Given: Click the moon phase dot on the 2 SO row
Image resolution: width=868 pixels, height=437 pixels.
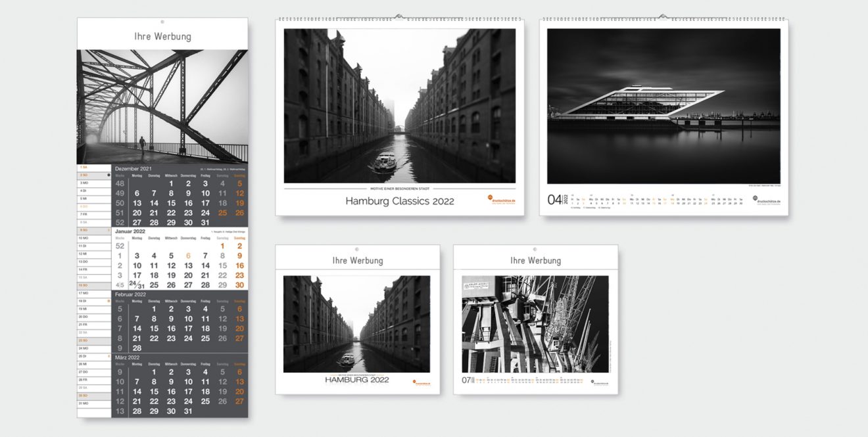Looking at the screenshot, I should point(108,175).
